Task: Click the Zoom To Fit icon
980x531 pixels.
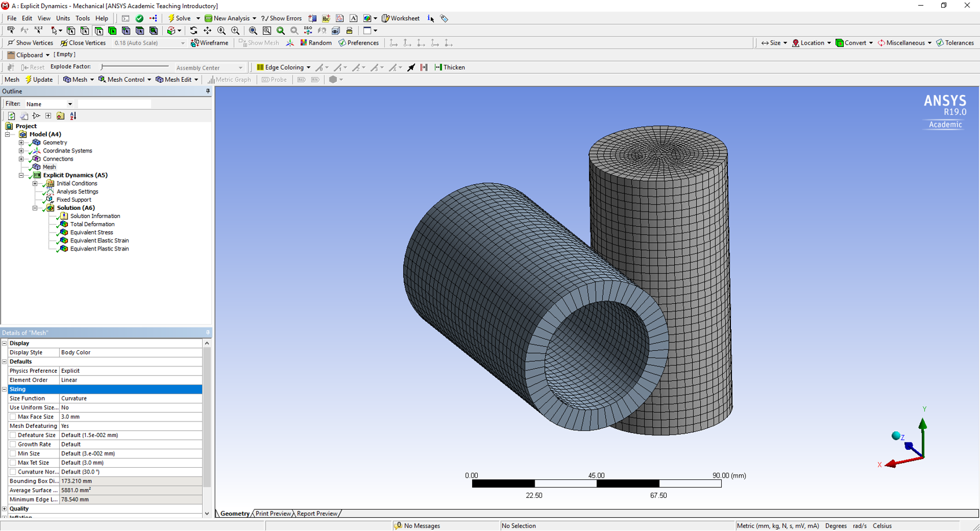Action: (x=253, y=31)
